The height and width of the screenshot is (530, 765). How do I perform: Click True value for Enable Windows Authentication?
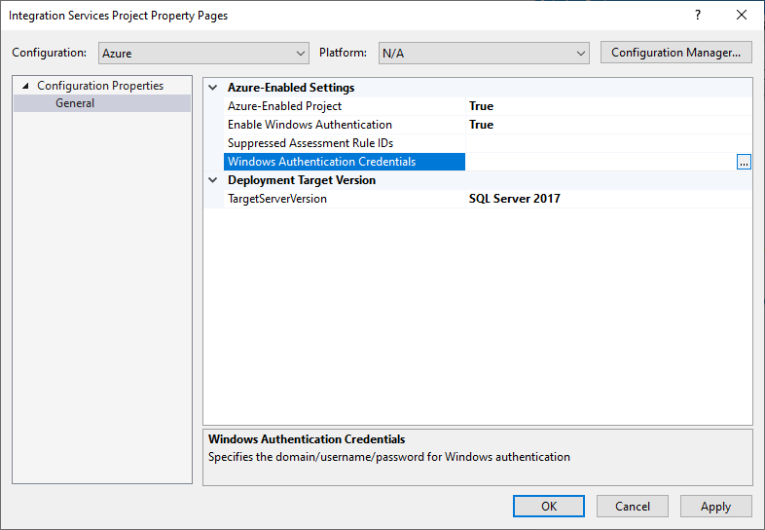coord(481,125)
